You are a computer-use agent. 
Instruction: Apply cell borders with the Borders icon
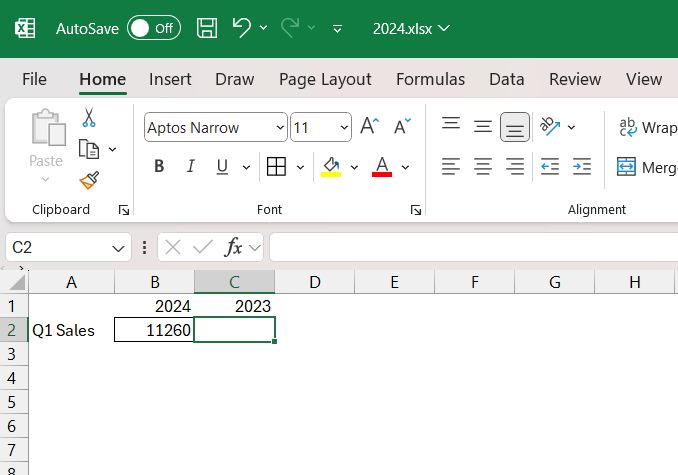pos(276,166)
